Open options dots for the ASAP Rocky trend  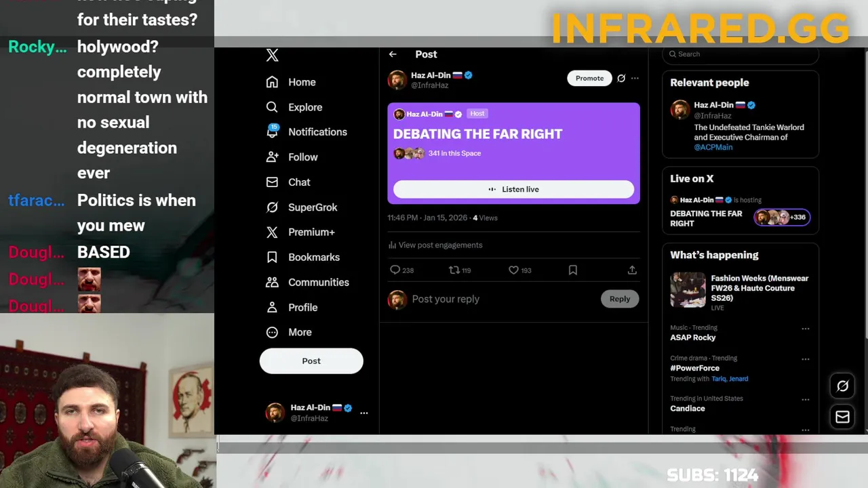806,329
